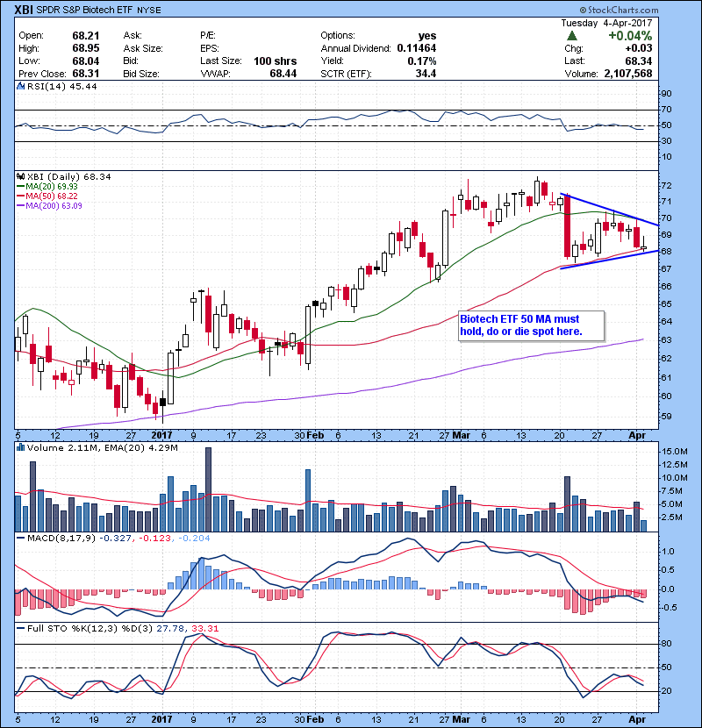Select the Prev Close value 68.31
702x728 pixels.
86,74
